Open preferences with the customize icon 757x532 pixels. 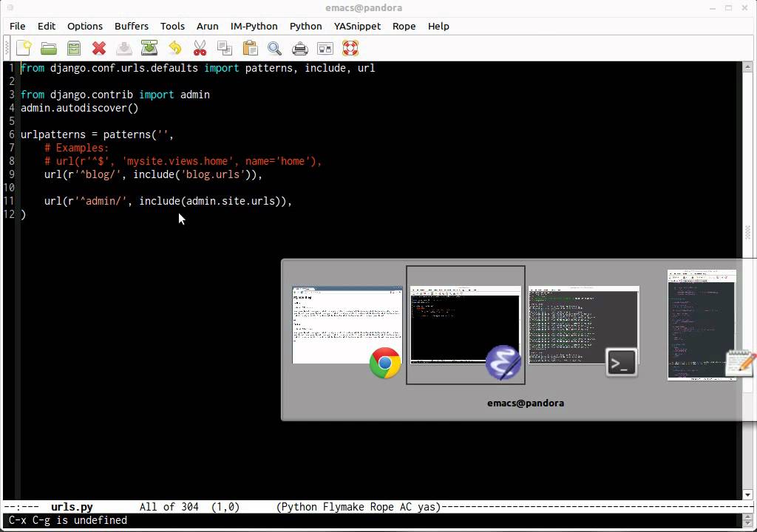(x=325, y=48)
